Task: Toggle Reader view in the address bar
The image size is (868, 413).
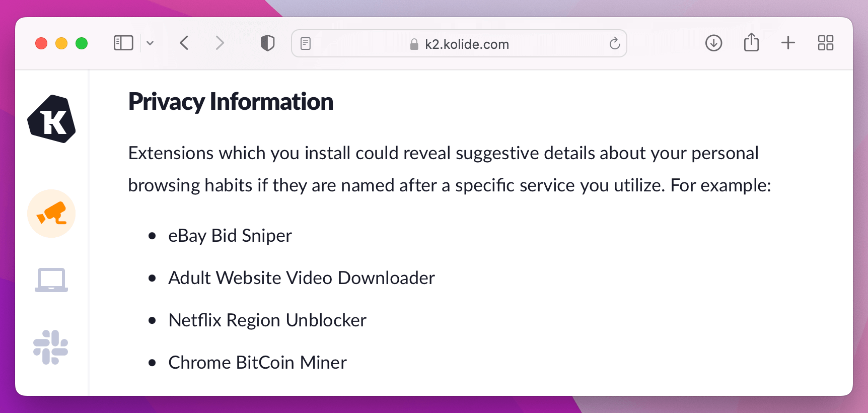Action: tap(306, 43)
